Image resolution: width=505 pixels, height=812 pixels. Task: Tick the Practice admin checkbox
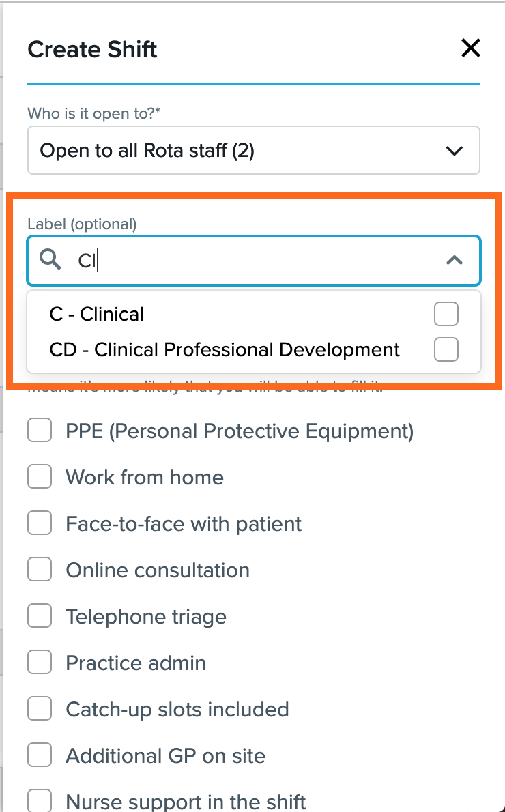[x=40, y=663]
